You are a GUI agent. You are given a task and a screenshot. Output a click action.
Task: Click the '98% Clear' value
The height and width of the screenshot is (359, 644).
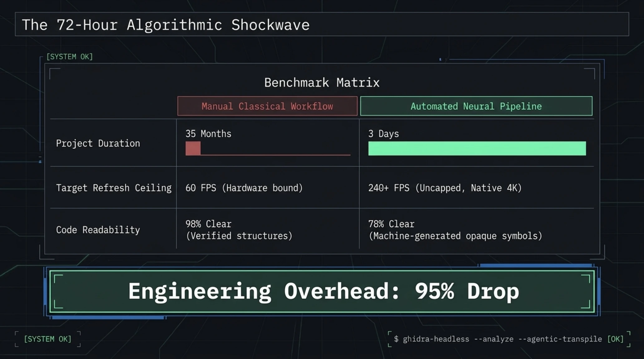(208, 224)
